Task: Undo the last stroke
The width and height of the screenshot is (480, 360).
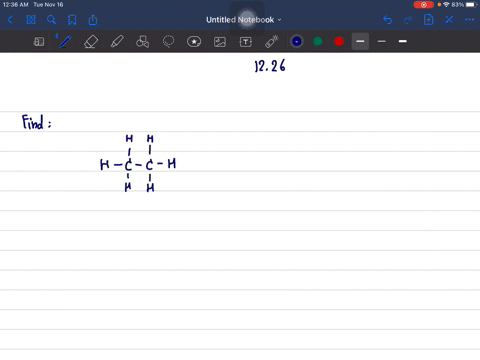Action: click(x=387, y=20)
